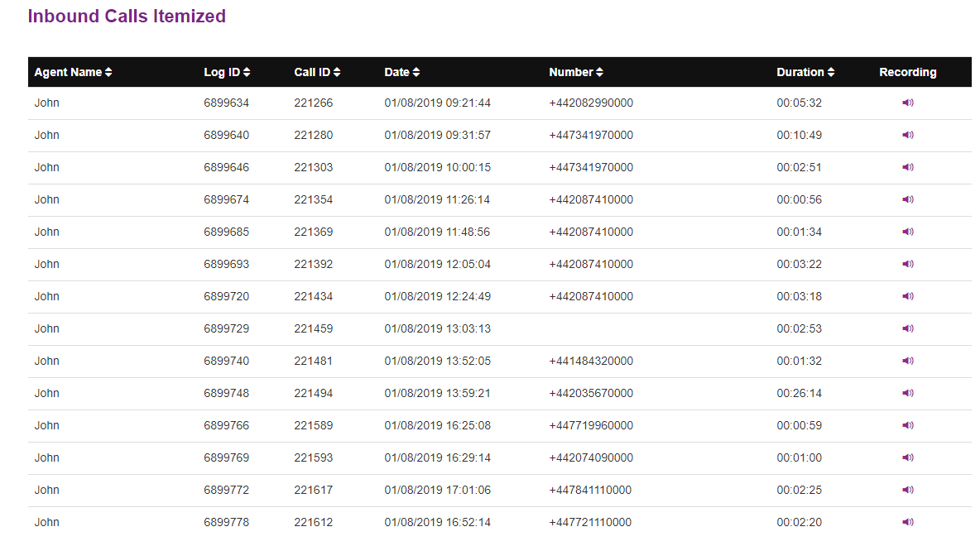Image resolution: width=980 pixels, height=546 pixels.
Task: Select Log ID 6899693 cell
Action: (226, 264)
